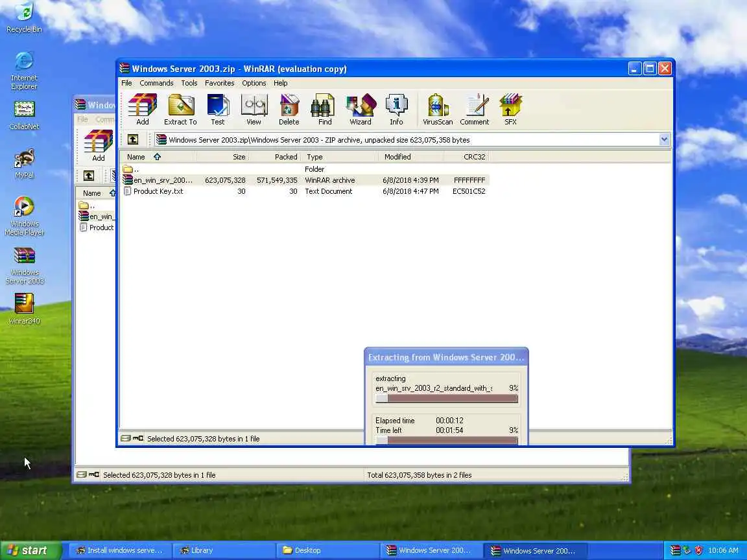
Task: Select the parent folder '..' row
Action: pyautogui.click(x=130, y=169)
